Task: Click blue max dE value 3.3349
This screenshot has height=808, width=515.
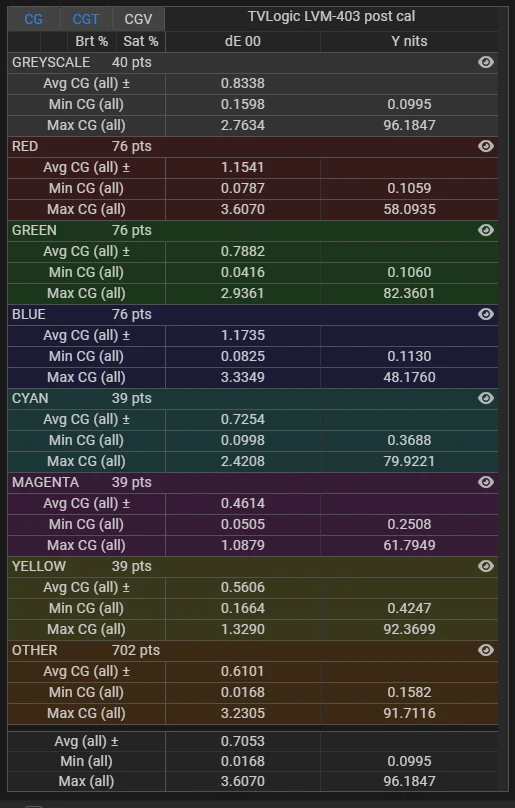Action: 243,377
